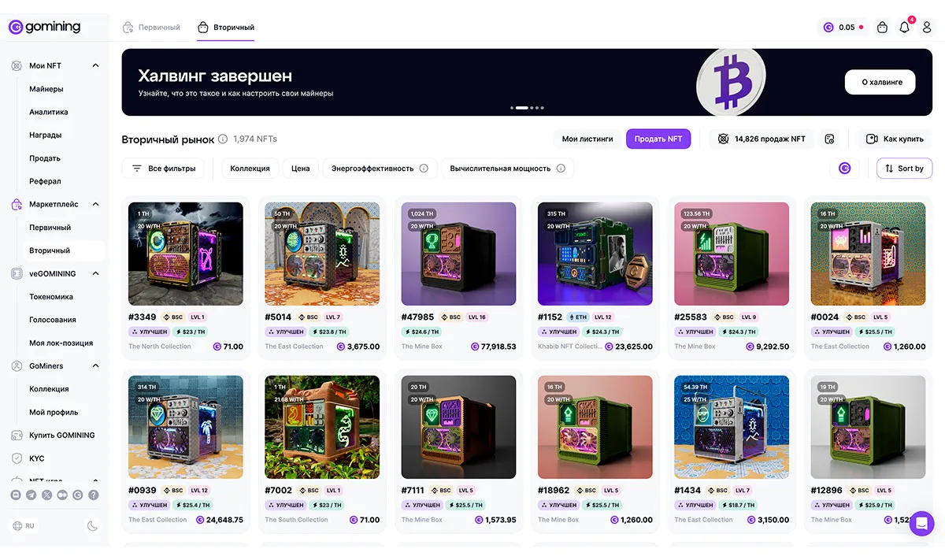Open the user profile icon
The height and width of the screenshot is (560, 945).
point(927,28)
